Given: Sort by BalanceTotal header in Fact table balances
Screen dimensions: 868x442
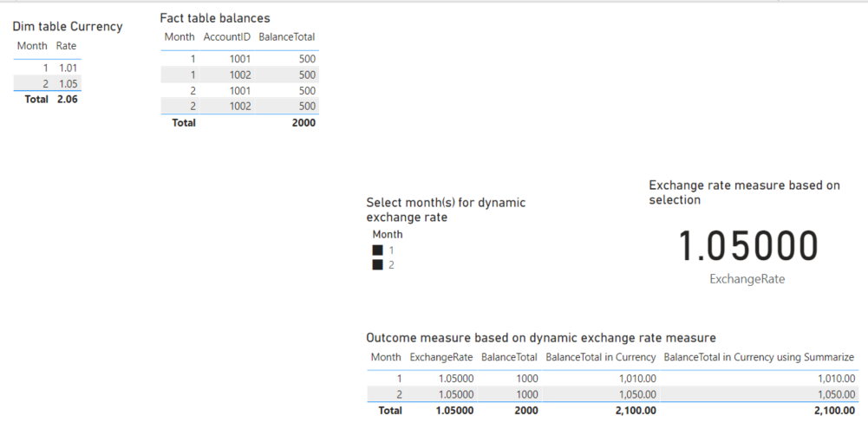Looking at the screenshot, I should 287,37.
